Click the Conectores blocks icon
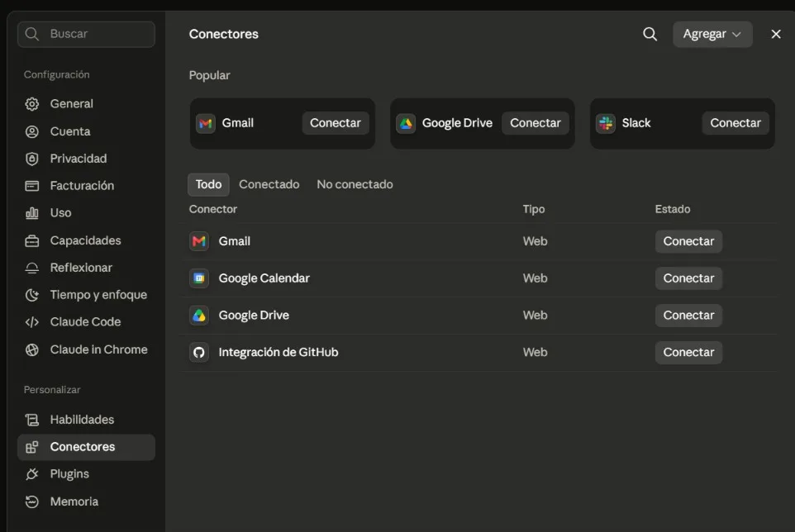Viewport: 795px width, 532px height. click(x=32, y=447)
